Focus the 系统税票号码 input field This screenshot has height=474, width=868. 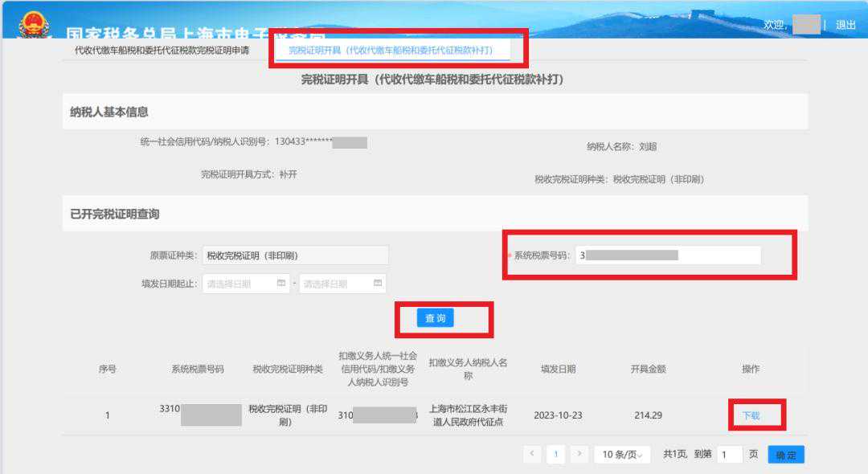pos(667,255)
